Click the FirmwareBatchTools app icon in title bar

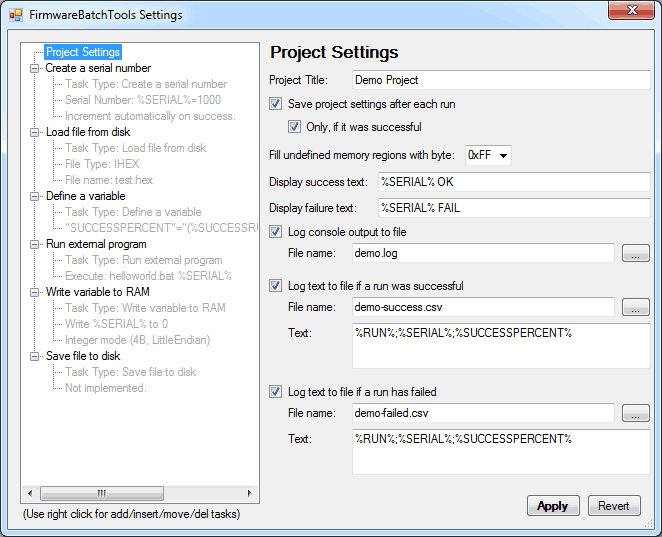(x=16, y=15)
